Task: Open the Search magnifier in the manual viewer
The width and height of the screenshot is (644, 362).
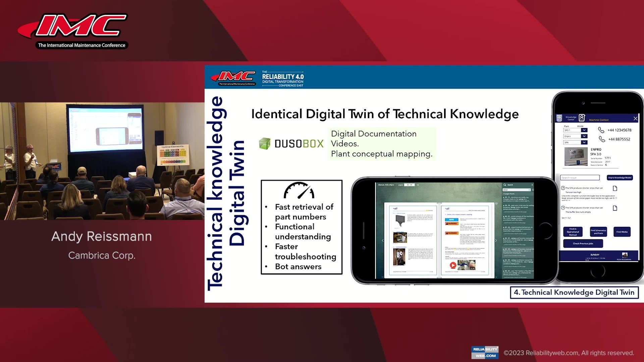Action: (x=505, y=185)
